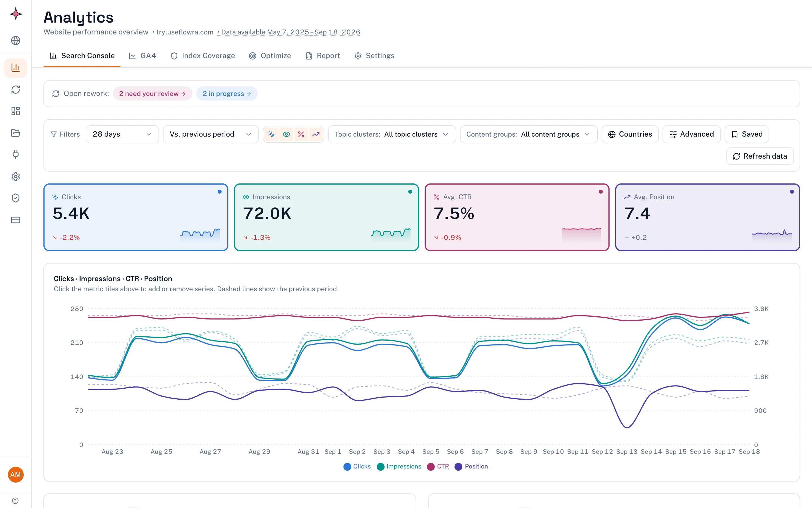Open the Vs. previous period dropdown
The width and height of the screenshot is (812, 508).
[211, 134]
